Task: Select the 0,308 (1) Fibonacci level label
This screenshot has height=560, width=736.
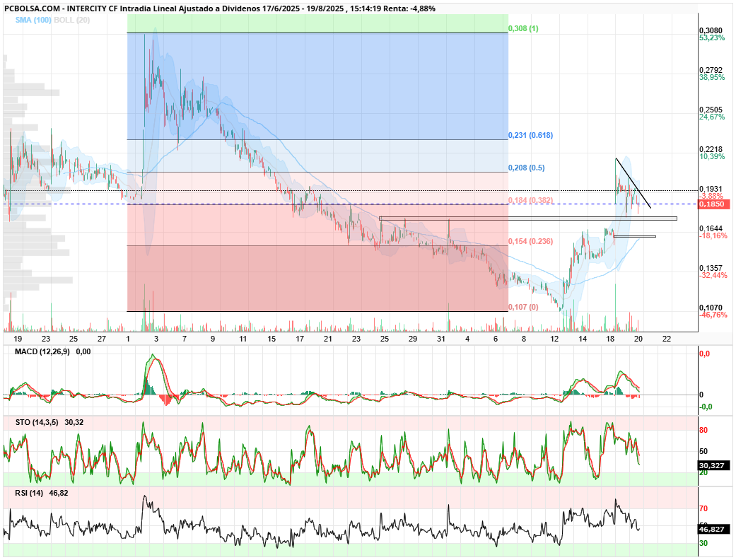Action: [523, 28]
